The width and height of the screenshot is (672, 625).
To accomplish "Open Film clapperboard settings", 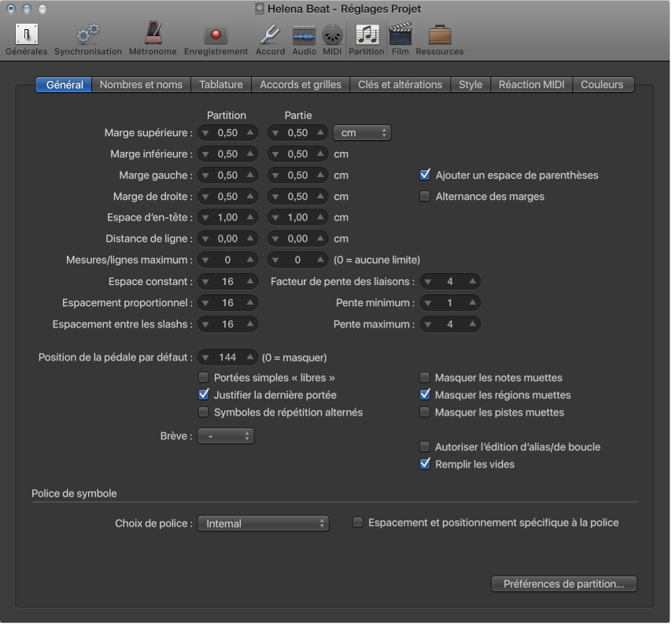I will click(x=400, y=39).
